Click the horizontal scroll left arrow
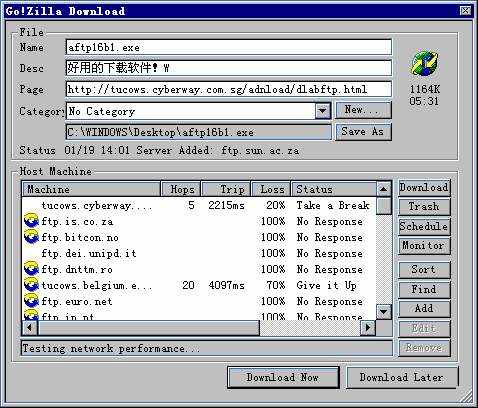478x408 pixels. click(30, 327)
